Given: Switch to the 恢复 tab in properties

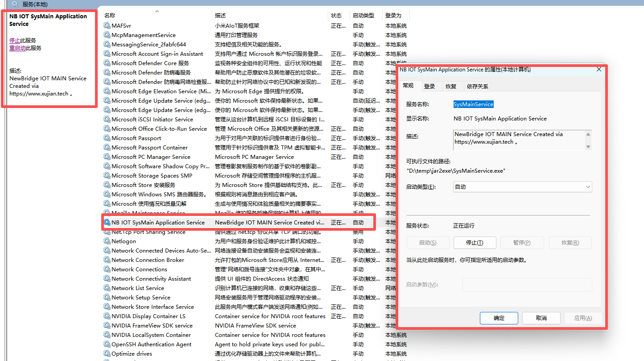Looking at the screenshot, I should 451,87.
